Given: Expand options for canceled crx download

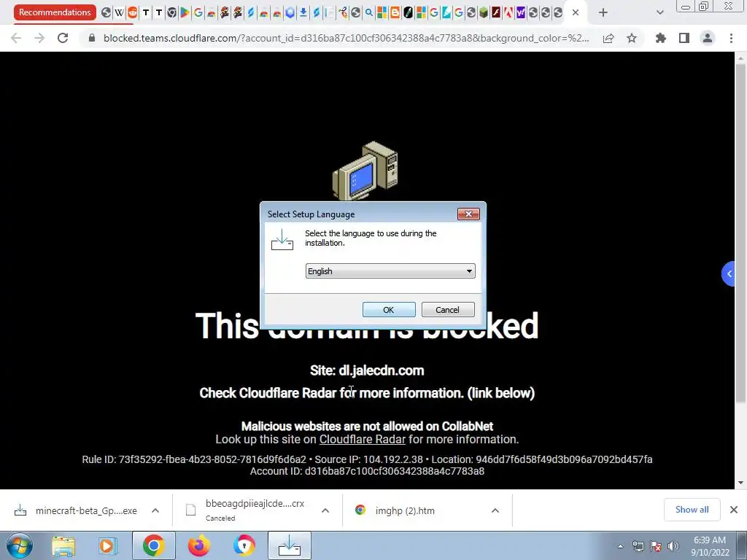Looking at the screenshot, I should [325, 510].
